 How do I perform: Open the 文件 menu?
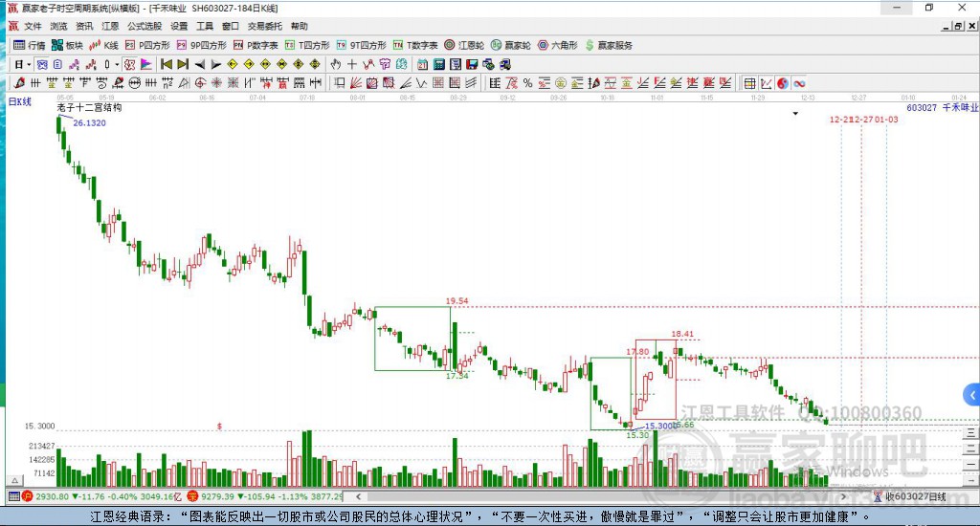(x=33, y=26)
